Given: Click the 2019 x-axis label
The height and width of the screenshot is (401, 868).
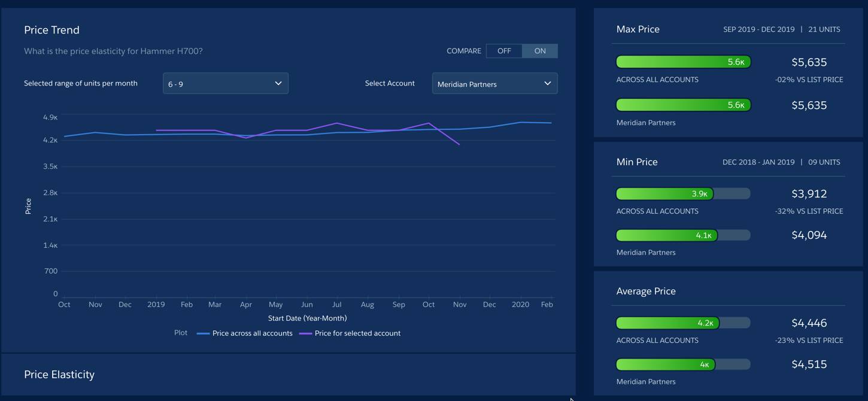Looking at the screenshot, I should pos(156,305).
